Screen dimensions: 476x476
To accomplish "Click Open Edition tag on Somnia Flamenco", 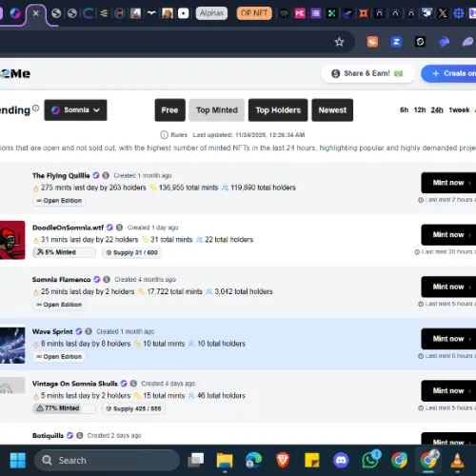I will click(59, 305).
